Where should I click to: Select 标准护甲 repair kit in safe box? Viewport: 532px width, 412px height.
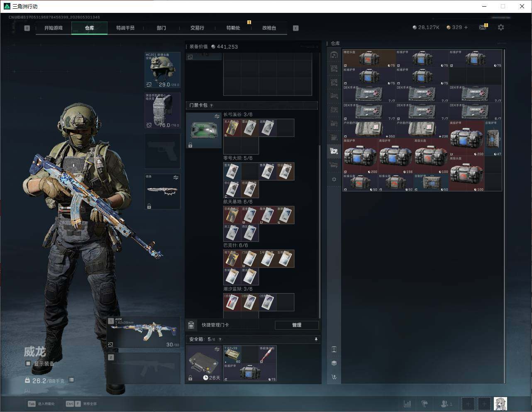coord(250,373)
